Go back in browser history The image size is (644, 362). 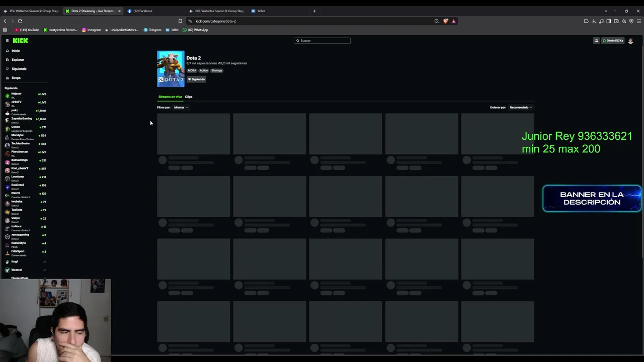pos(5,21)
